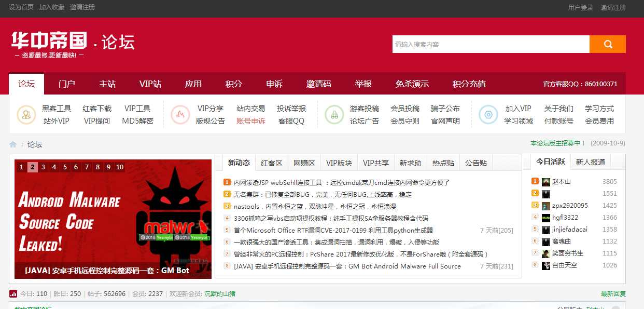Image resolution: width=644 pixels, height=309 pixels.
Task: Click 笑面穷书生 user avatar
Action: click(546, 253)
